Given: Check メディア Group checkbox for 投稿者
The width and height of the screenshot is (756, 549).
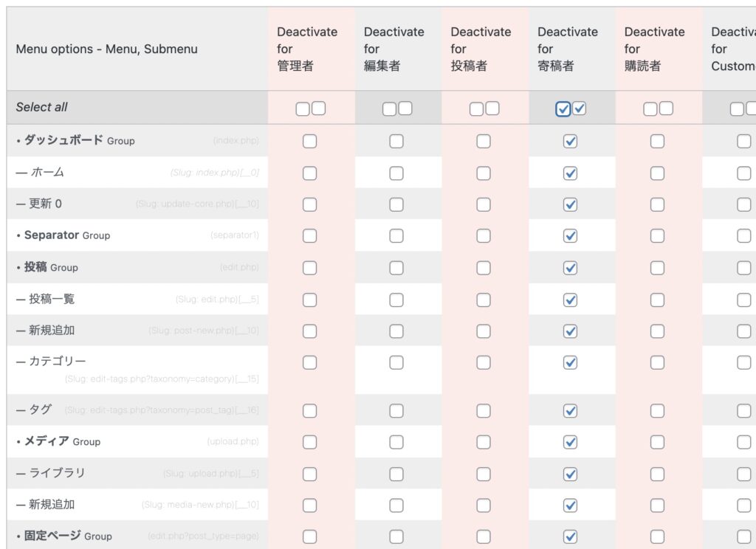Looking at the screenshot, I should [x=484, y=442].
